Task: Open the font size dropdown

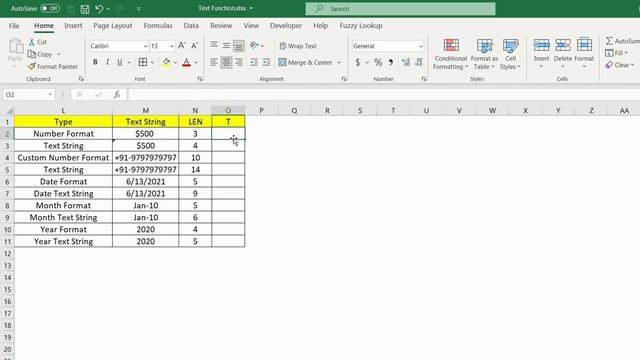Action: point(172,46)
